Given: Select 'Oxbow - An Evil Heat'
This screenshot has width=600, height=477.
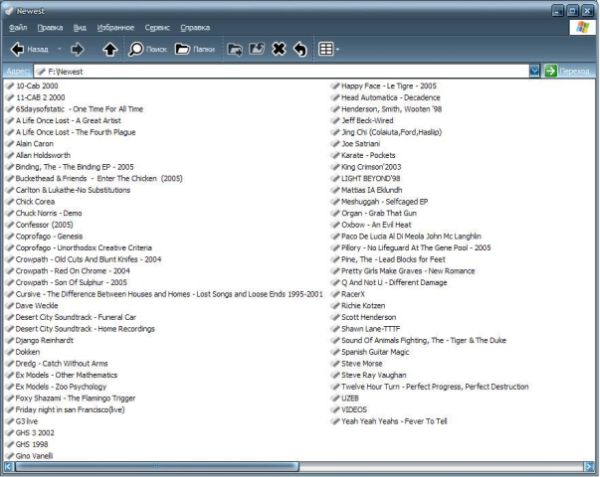Looking at the screenshot, I should [377, 225].
